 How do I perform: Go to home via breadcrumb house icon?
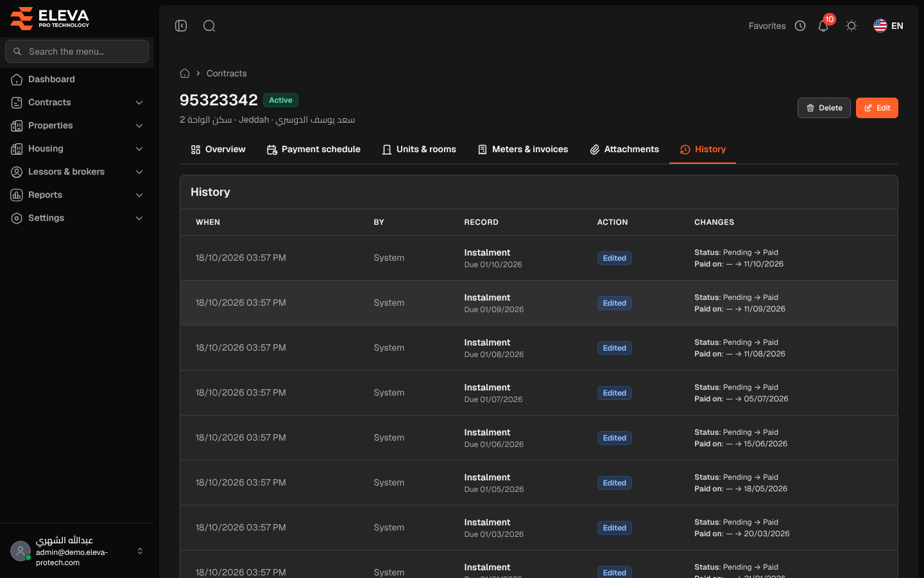(x=185, y=73)
